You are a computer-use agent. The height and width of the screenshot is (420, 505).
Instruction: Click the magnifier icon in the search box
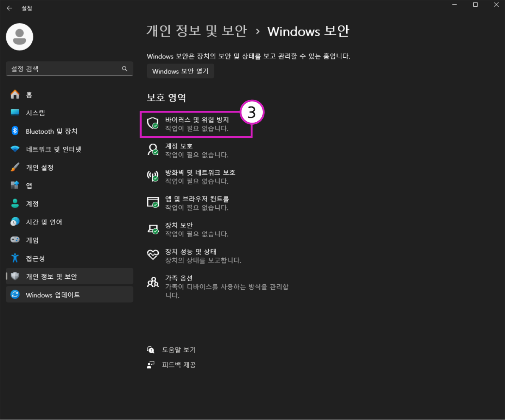coord(125,69)
